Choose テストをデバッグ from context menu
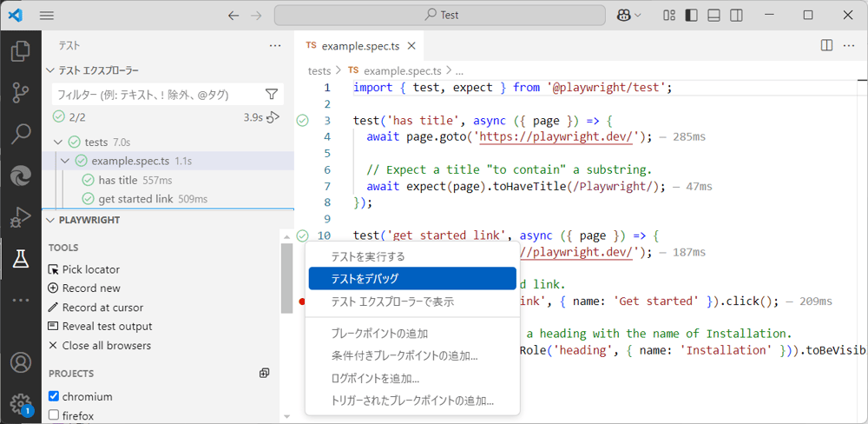 pyautogui.click(x=412, y=279)
